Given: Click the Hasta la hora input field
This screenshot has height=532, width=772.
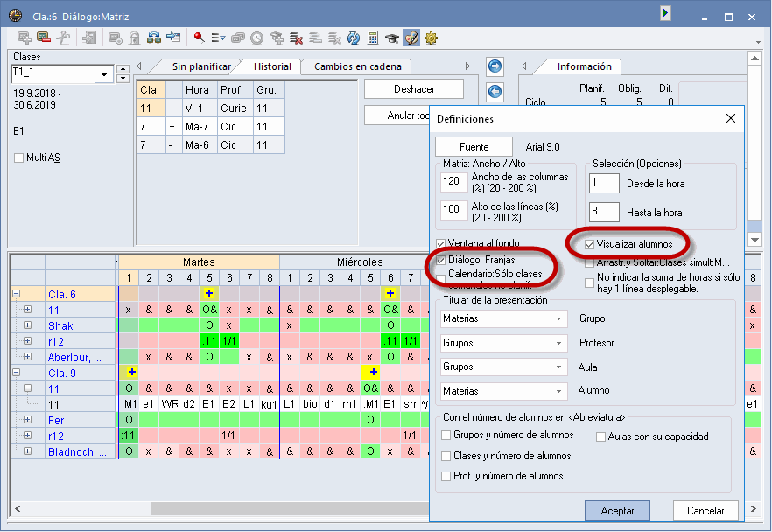Looking at the screenshot, I should (x=604, y=212).
